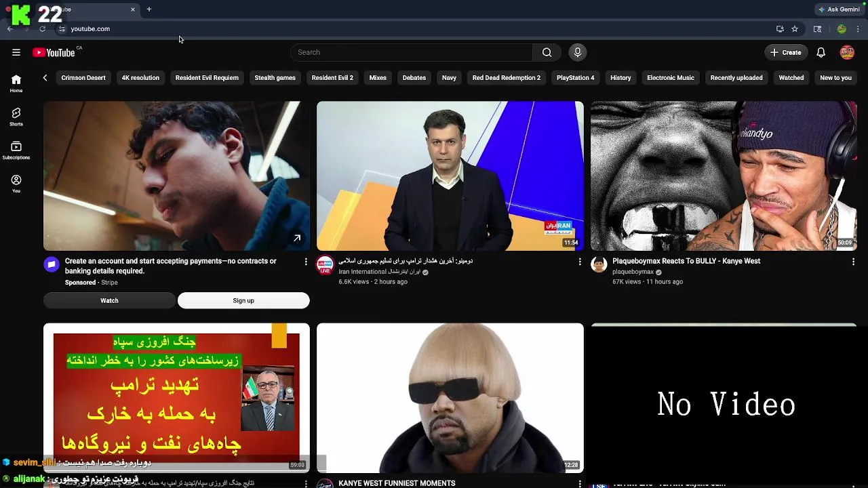This screenshot has width=868, height=488.
Task: Open Stripe ad title link
Action: click(171, 266)
